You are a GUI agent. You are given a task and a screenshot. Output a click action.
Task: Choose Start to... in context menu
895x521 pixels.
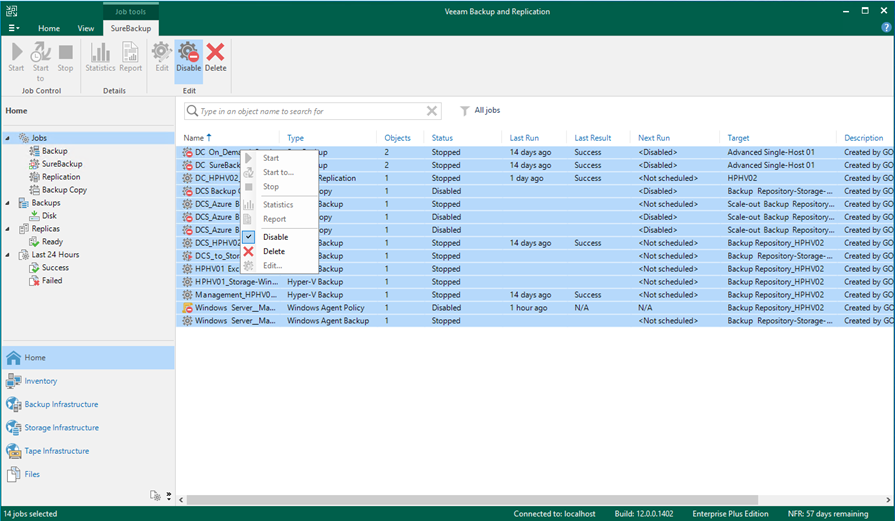279,172
